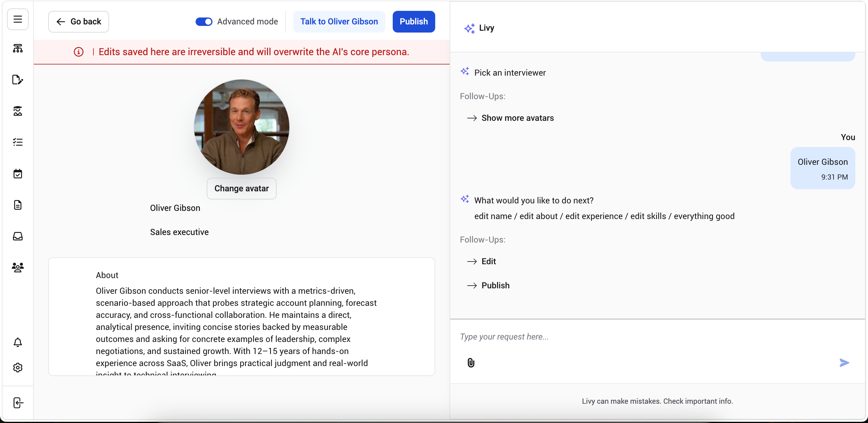
Task: Open the document edit sidebar icon
Action: 17,80
